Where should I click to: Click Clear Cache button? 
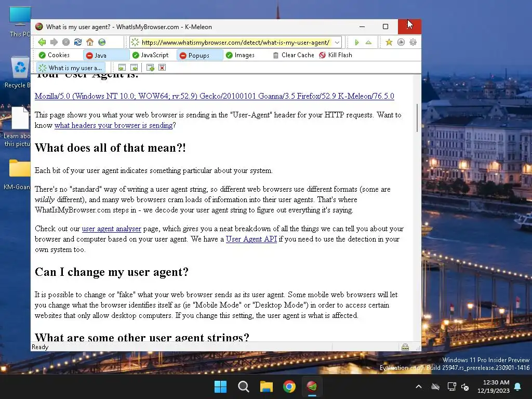(x=294, y=55)
